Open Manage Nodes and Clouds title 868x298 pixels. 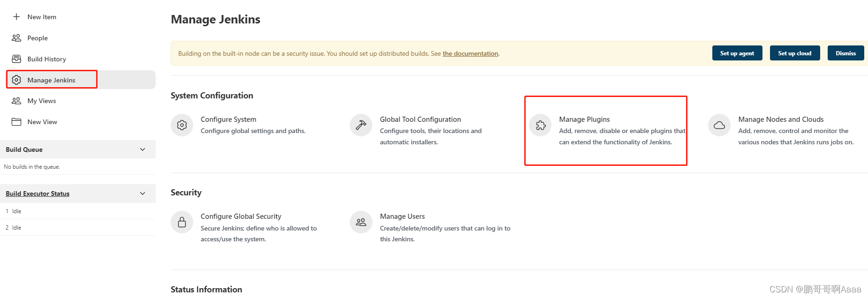(x=781, y=119)
